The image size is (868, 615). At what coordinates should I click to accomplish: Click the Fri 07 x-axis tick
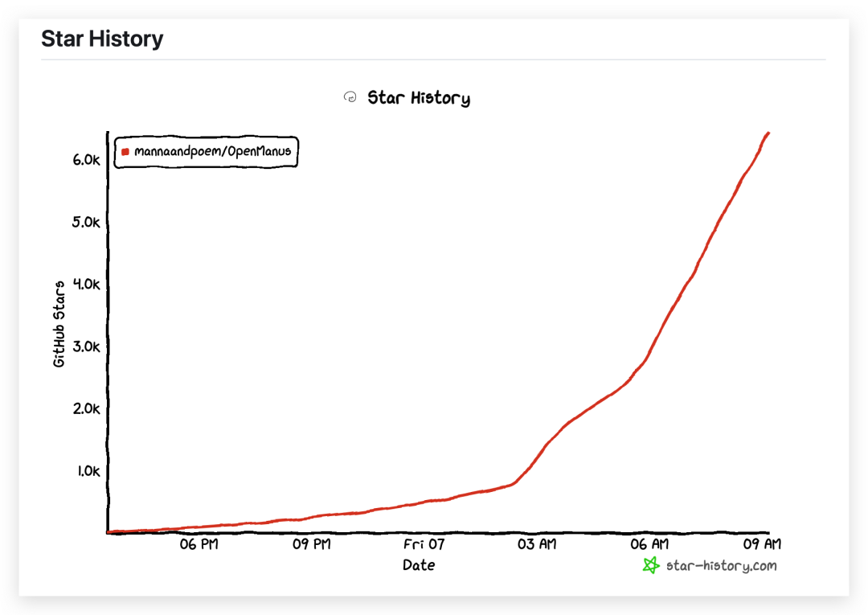tap(424, 544)
